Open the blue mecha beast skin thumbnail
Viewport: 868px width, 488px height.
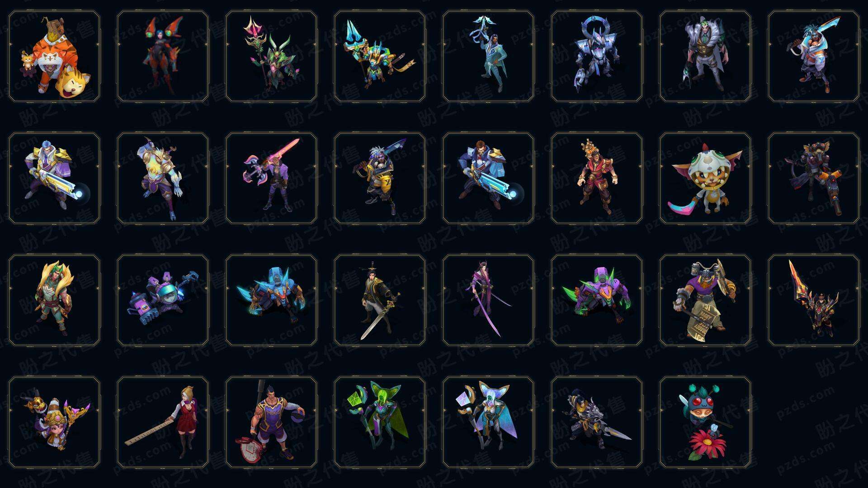click(x=271, y=300)
